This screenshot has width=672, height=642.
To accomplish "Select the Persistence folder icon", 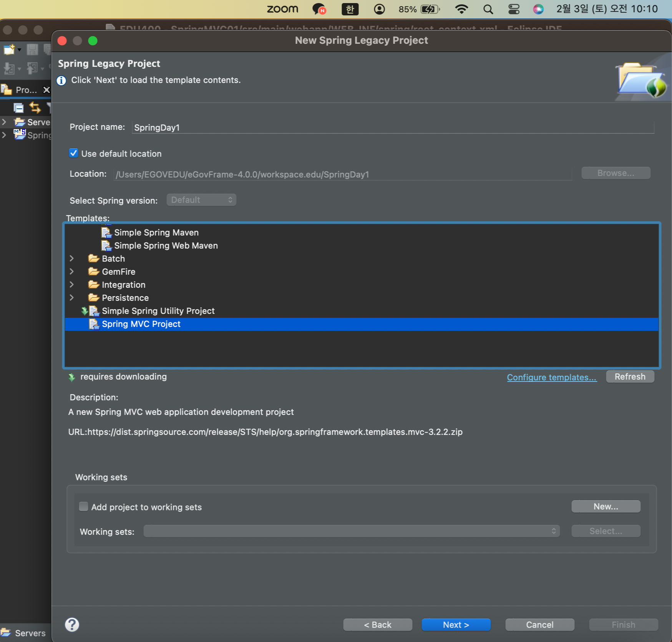I will [94, 297].
